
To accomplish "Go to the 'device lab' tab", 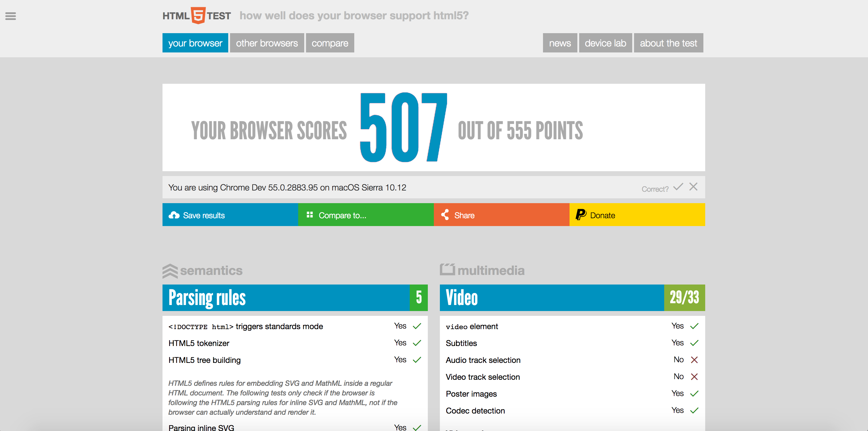I will point(605,43).
